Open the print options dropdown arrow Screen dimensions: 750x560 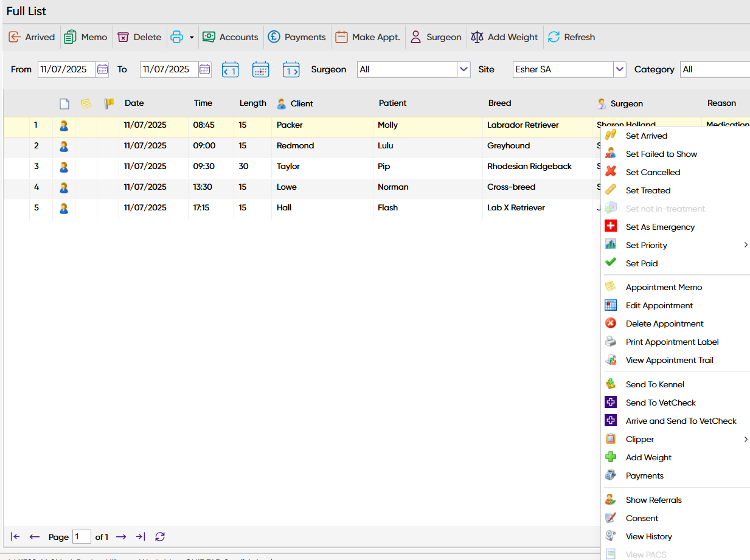191,37
